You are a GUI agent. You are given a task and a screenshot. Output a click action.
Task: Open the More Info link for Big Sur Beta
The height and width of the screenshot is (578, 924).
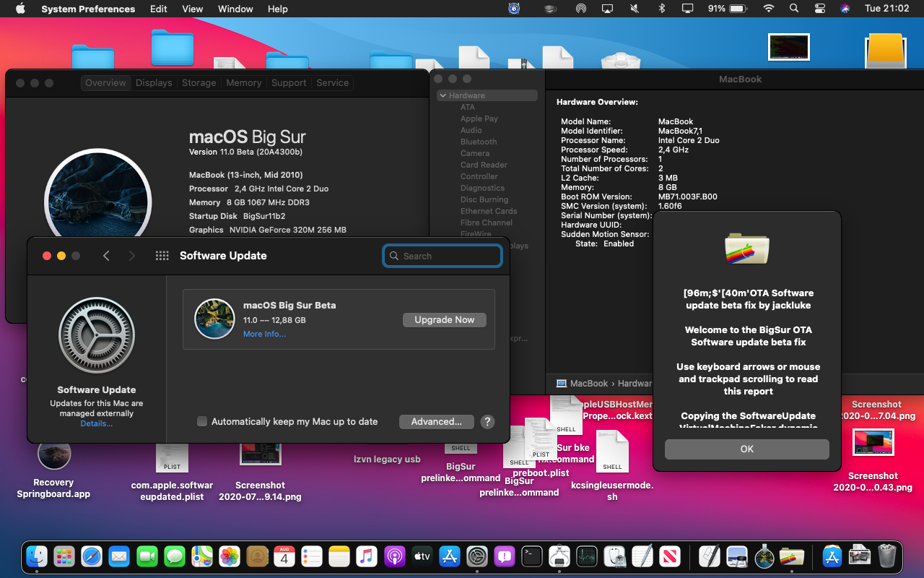pos(264,334)
